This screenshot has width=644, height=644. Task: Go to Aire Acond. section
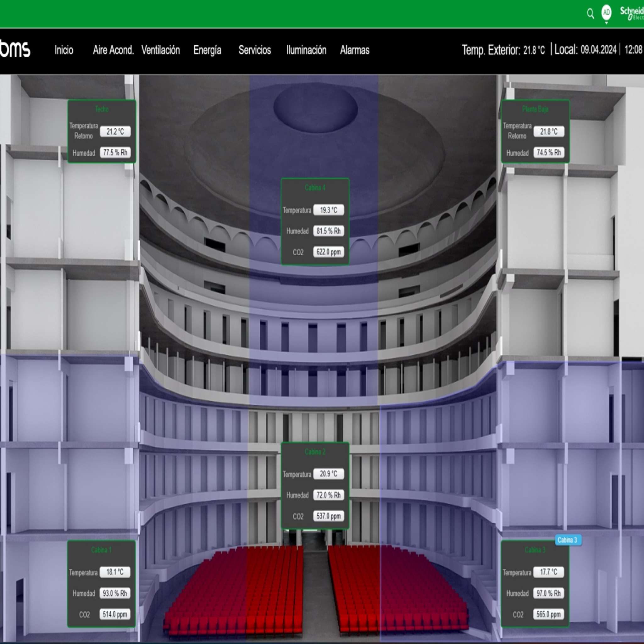pyautogui.click(x=113, y=50)
